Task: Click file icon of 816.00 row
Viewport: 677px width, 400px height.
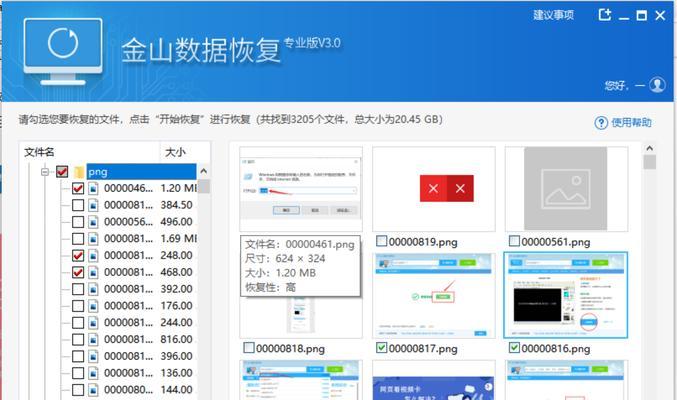Action: [93, 340]
